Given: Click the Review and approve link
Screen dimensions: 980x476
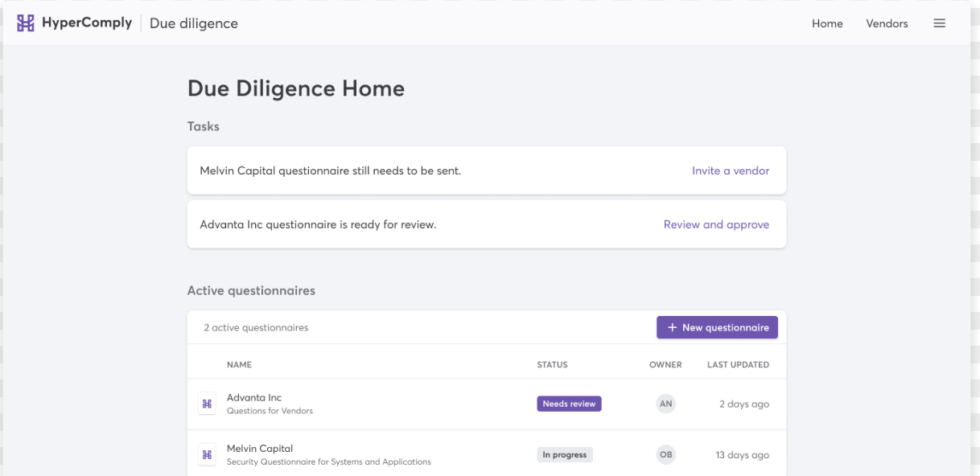Looking at the screenshot, I should click(x=716, y=224).
